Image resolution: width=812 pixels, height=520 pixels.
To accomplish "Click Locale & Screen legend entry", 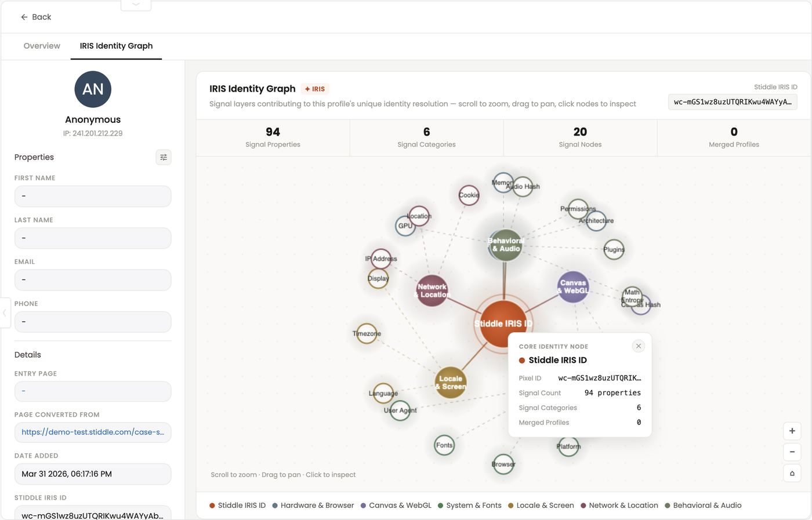I will pyautogui.click(x=541, y=506).
